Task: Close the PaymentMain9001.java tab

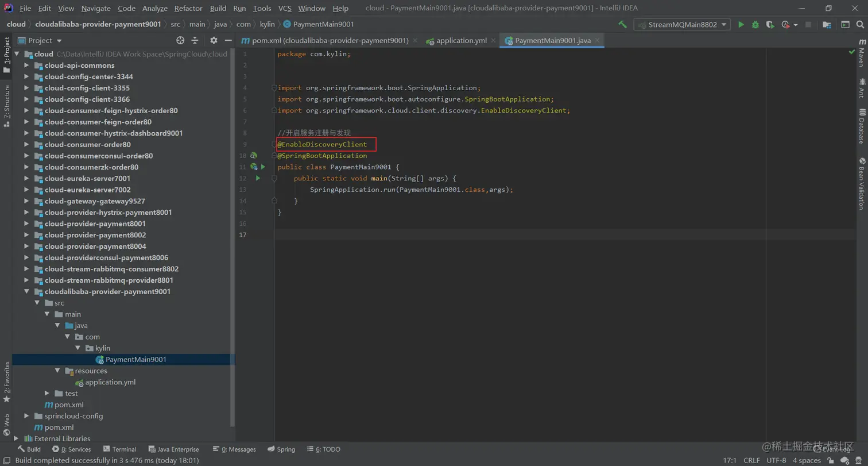Action: [598, 40]
